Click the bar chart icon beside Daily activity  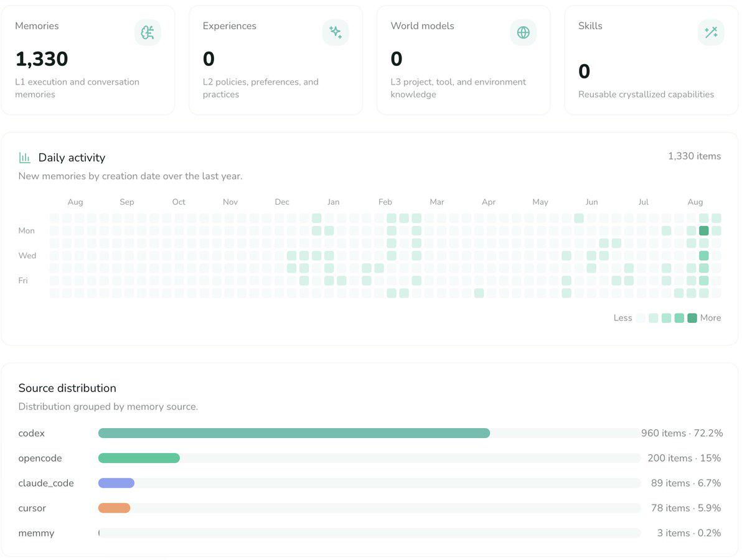click(25, 158)
